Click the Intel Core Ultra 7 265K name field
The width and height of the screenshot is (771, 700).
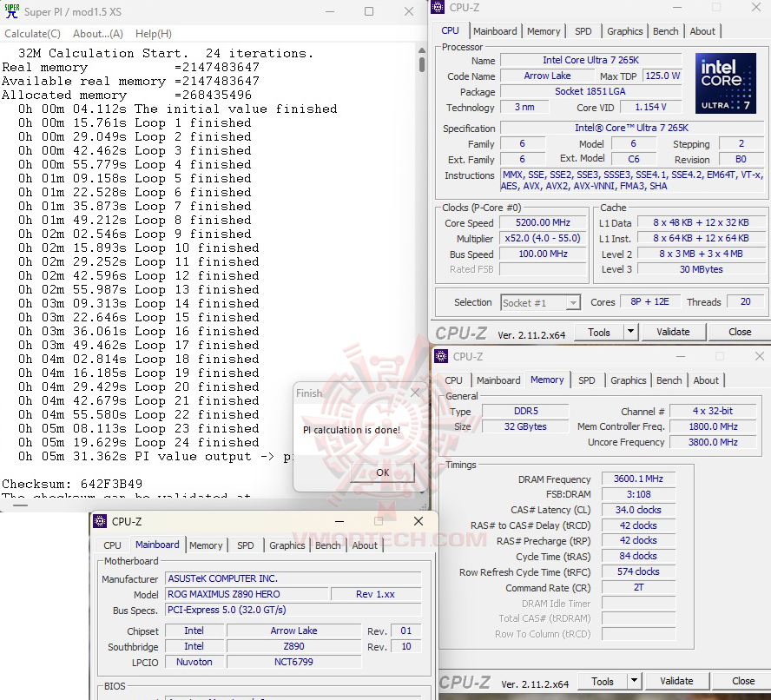click(590, 60)
